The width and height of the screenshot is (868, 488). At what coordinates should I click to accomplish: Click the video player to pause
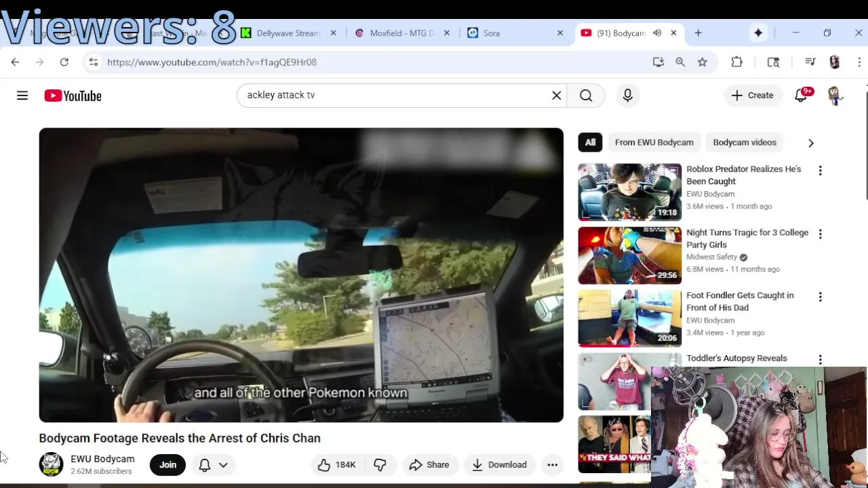[x=301, y=275]
